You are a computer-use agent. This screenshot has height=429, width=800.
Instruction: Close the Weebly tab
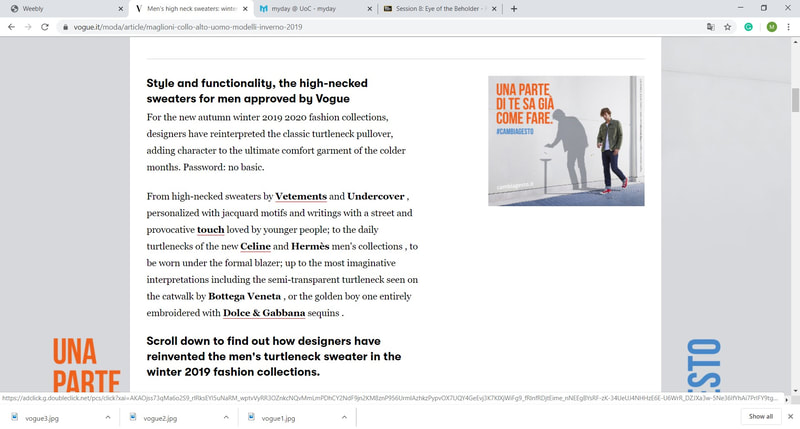coord(120,9)
